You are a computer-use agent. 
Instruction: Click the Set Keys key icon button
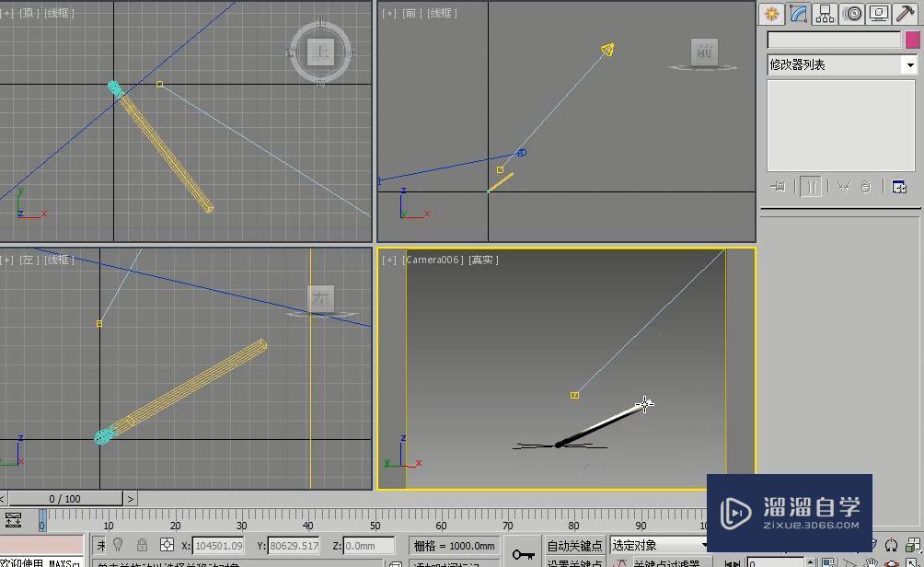pos(524,553)
